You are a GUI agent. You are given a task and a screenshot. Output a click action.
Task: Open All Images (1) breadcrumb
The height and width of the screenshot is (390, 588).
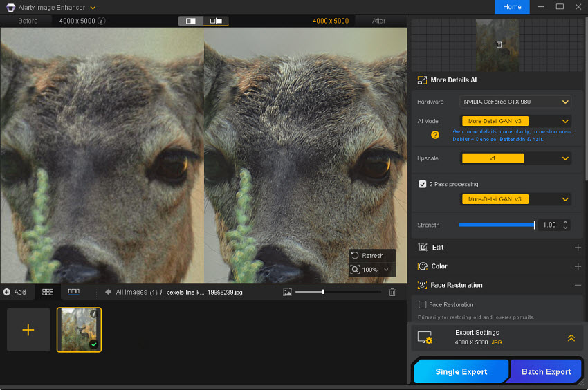[x=136, y=292]
